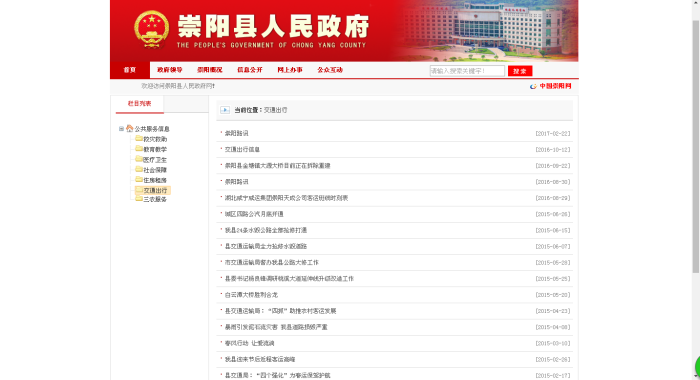Open the 信息公开 navigation menu

(250, 70)
